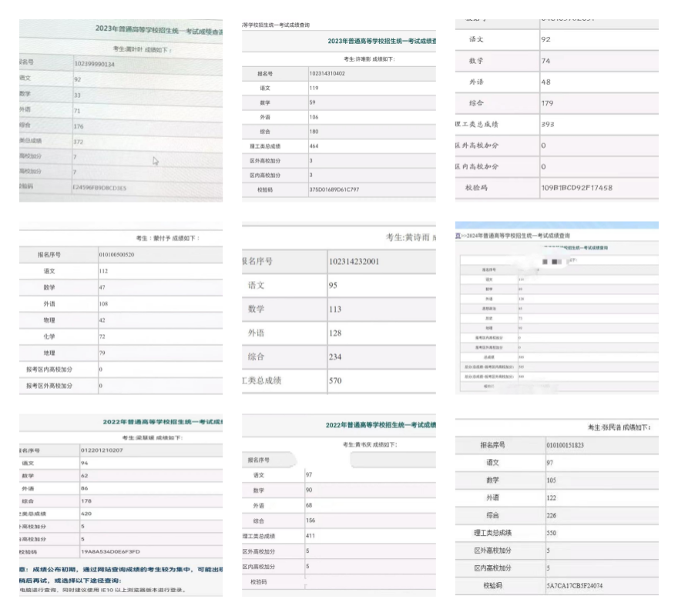Select registration number 010100151823

pos(566,445)
